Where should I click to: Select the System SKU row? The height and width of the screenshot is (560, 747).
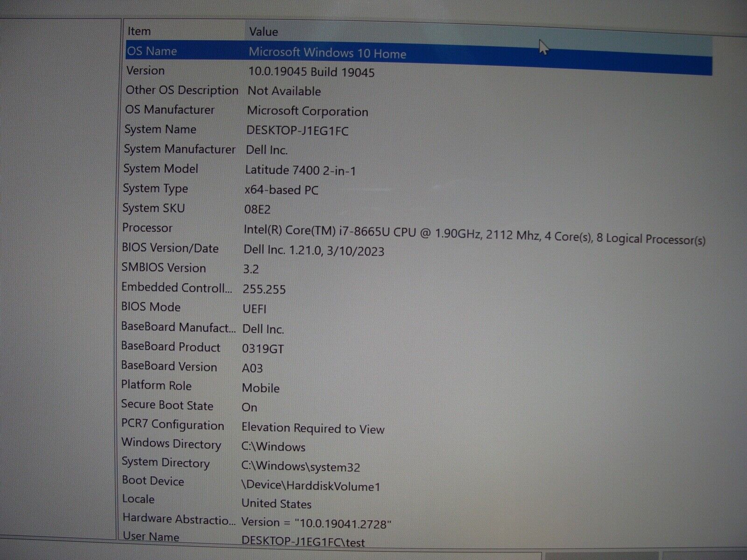pyautogui.click(x=154, y=208)
